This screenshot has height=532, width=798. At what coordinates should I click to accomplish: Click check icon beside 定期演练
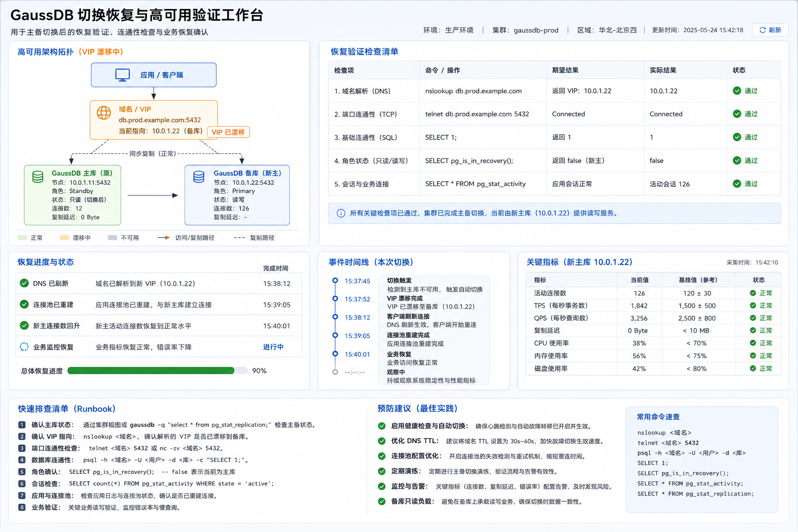point(382,471)
